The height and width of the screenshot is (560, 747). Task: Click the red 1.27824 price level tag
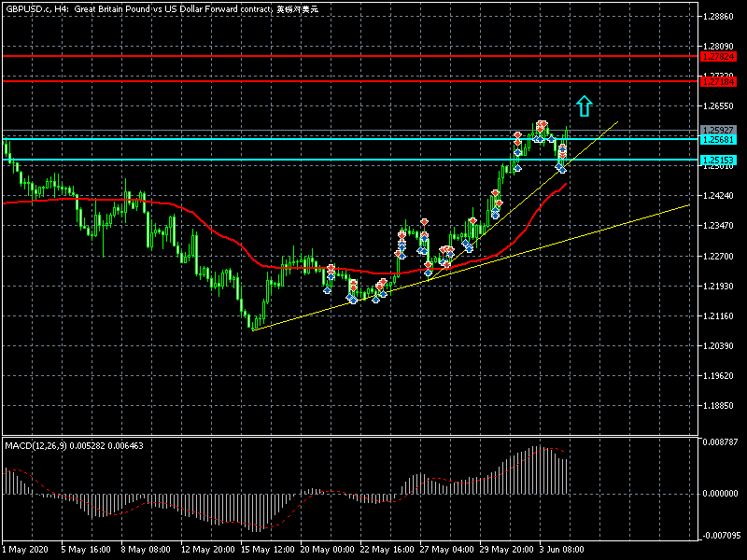pyautogui.click(x=718, y=57)
